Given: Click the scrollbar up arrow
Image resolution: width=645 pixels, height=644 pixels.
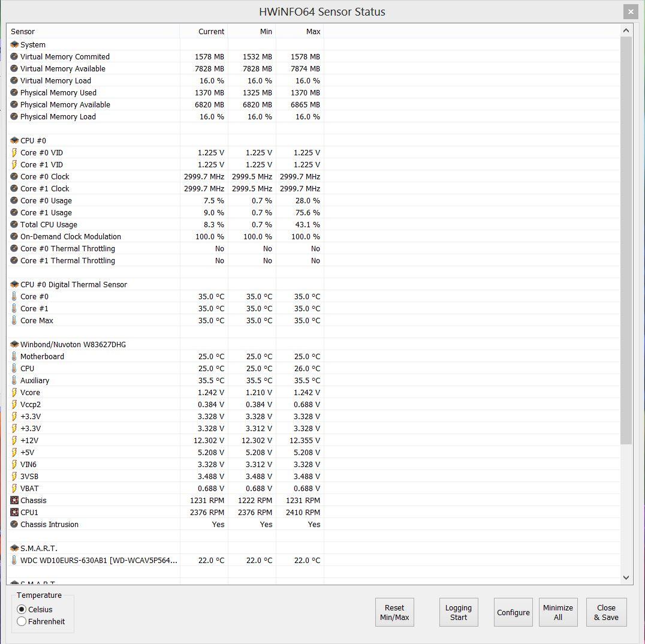Looking at the screenshot, I should pos(626,30).
